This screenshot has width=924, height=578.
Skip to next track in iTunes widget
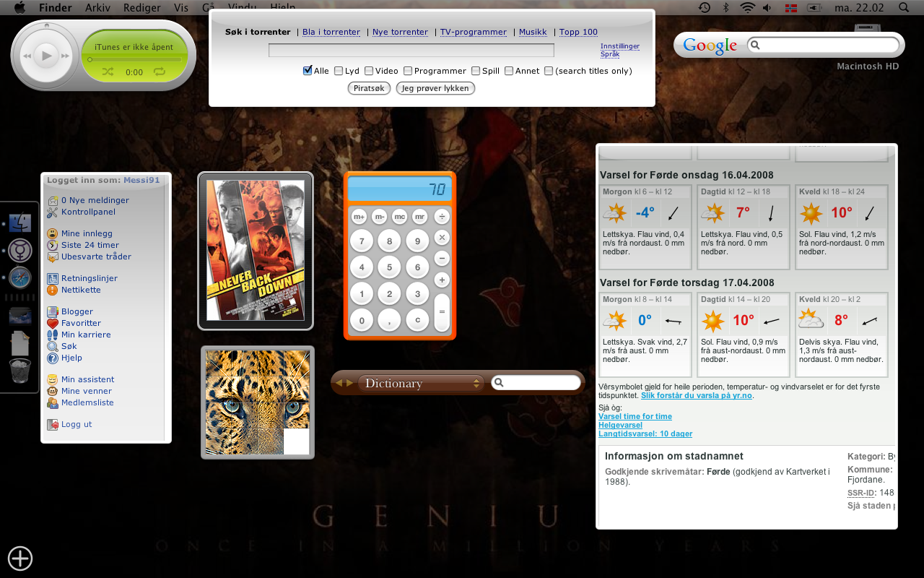(66, 56)
